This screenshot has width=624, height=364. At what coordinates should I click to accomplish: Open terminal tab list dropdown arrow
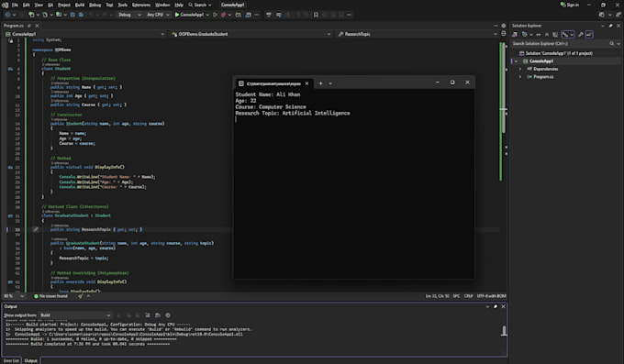pyautogui.click(x=330, y=83)
